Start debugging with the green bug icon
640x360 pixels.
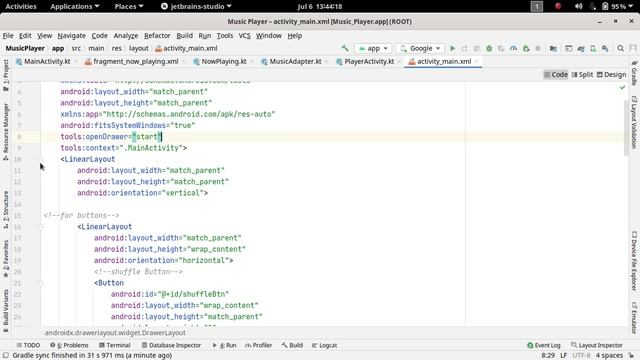[x=489, y=48]
